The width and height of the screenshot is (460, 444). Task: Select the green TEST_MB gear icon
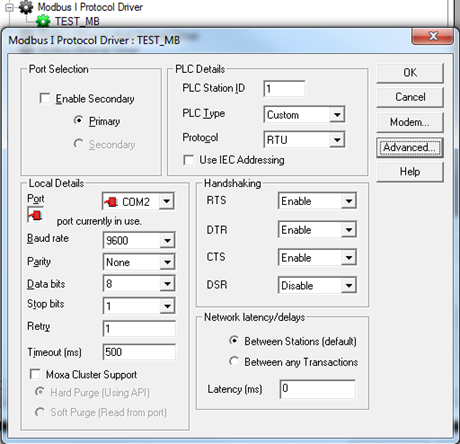click(x=43, y=22)
